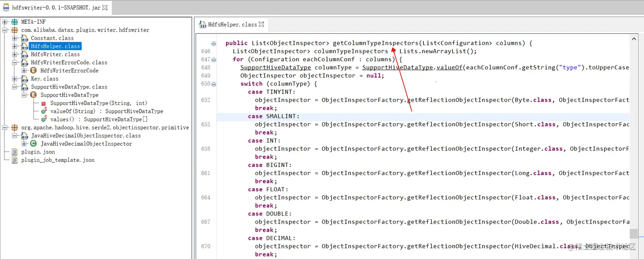Click the org.apache.hadoop.hive package icon
Image resolution: width=644 pixels, height=259 pixels.
click(x=15, y=127)
